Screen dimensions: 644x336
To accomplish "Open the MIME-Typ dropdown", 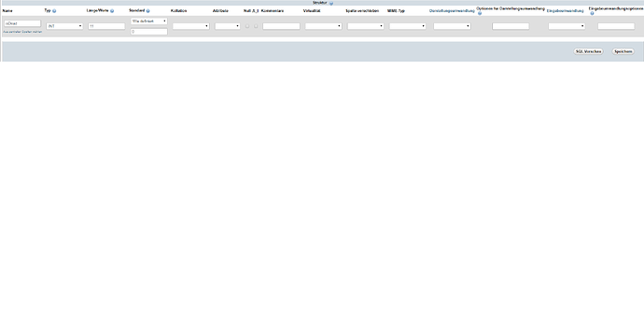I will [x=408, y=26].
